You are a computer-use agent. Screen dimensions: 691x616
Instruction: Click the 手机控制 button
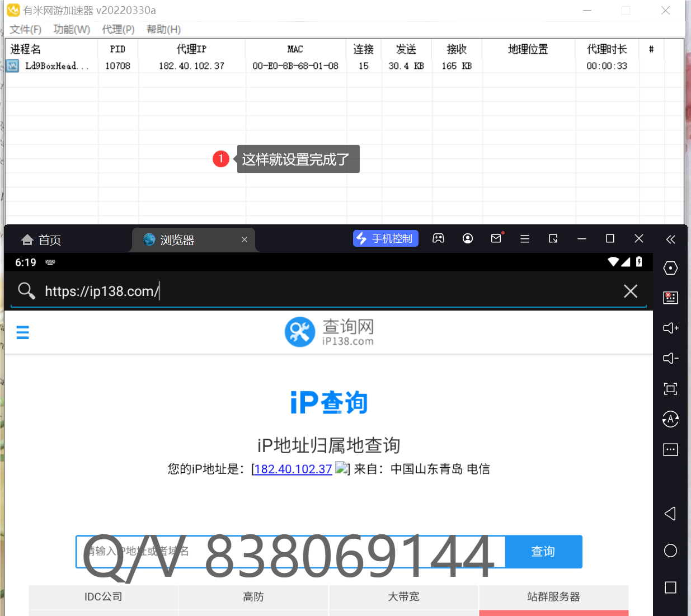coord(386,239)
